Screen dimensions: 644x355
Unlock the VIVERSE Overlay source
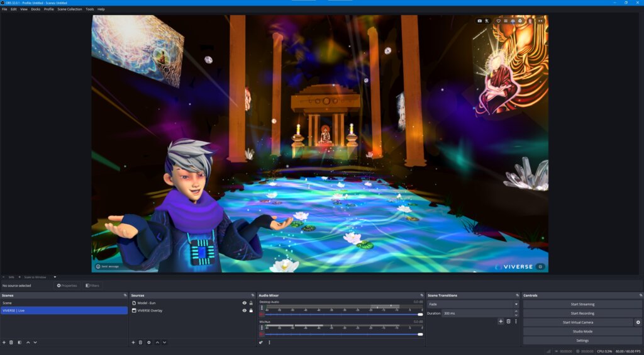(x=251, y=310)
